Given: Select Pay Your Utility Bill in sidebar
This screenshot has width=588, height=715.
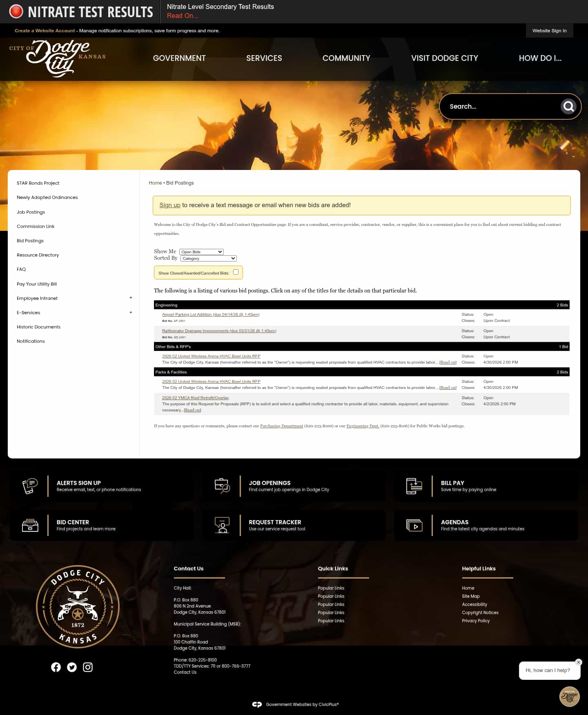Looking at the screenshot, I should click(37, 284).
